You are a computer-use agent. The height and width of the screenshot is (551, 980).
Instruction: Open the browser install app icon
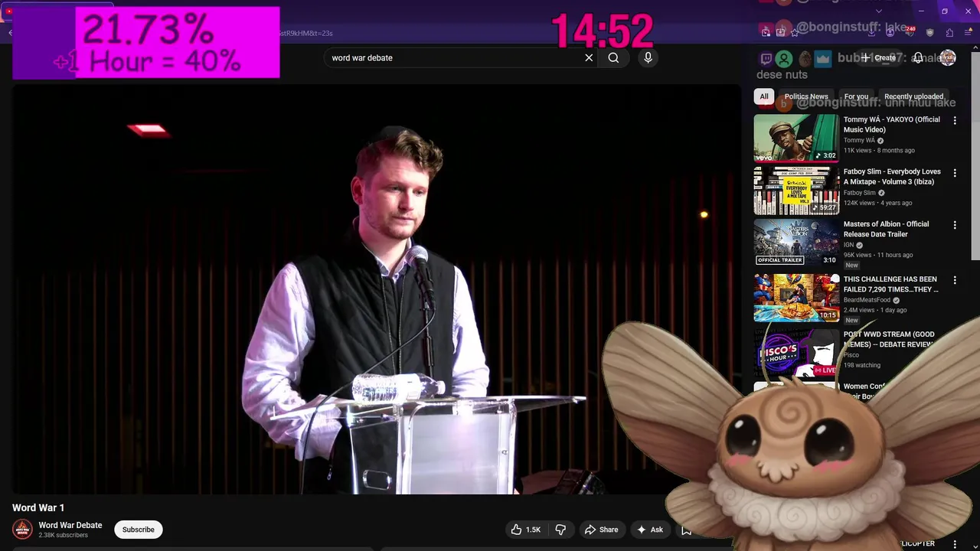pyautogui.click(x=780, y=32)
